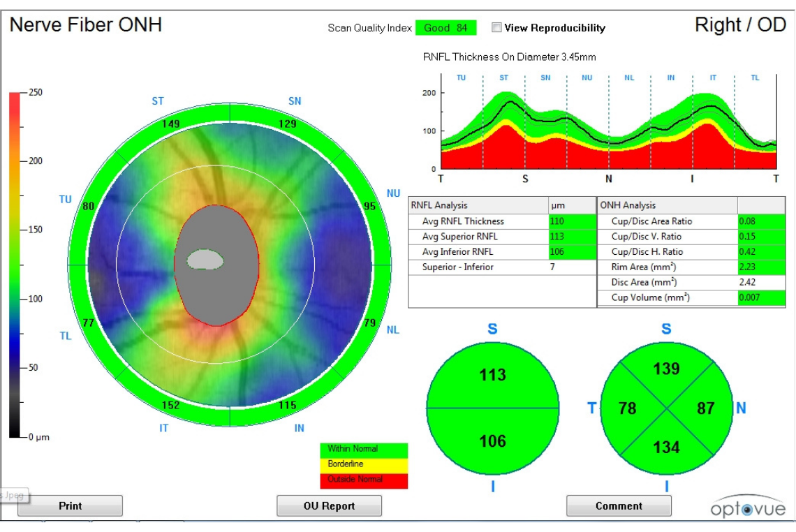Click the 'ONH Analysis' table header
Screen dimensions: 796x532
[628, 205]
